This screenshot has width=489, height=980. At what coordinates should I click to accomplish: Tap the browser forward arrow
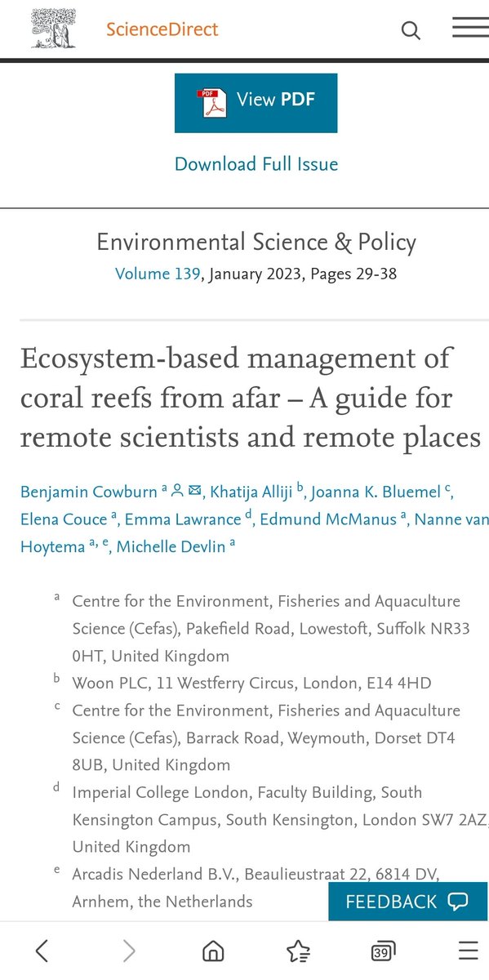click(128, 951)
